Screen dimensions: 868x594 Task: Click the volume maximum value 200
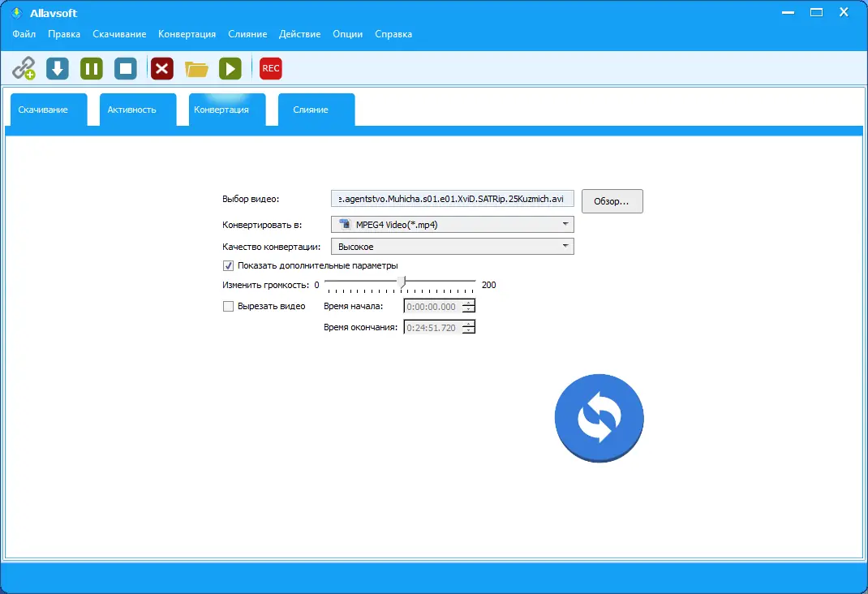489,285
